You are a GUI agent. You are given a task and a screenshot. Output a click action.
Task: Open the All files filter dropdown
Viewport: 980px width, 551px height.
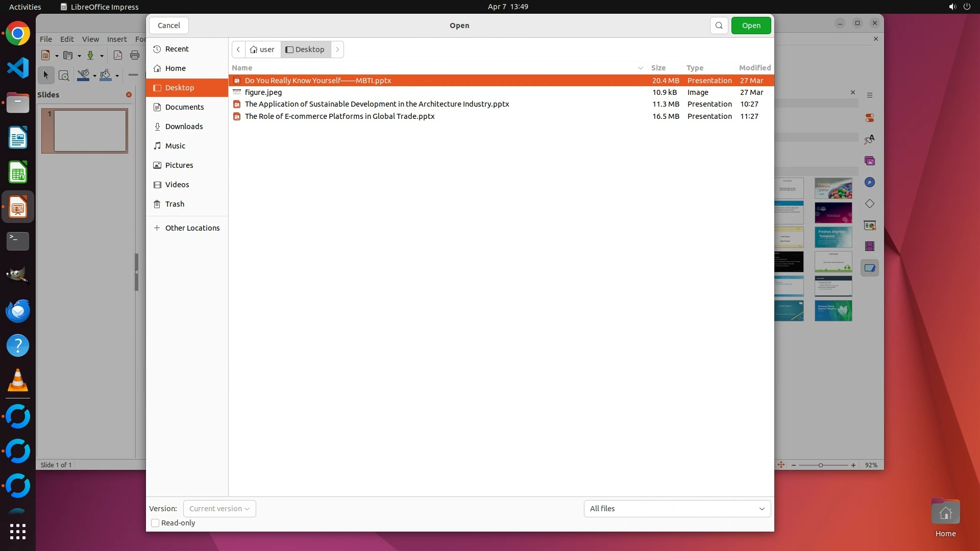[677, 509]
